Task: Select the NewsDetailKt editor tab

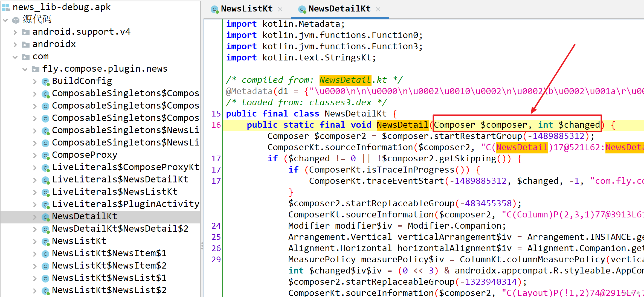Action: [339, 9]
